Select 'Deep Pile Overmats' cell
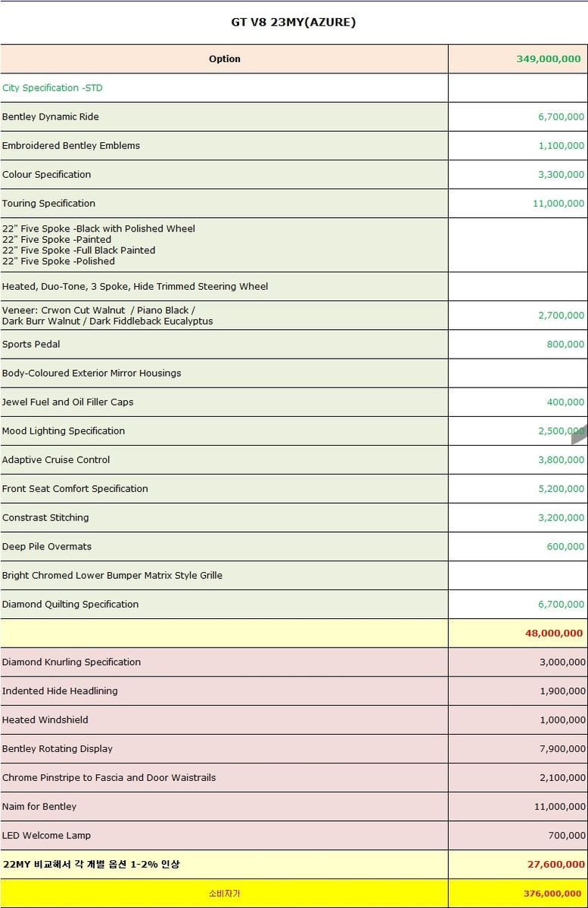 click(224, 546)
